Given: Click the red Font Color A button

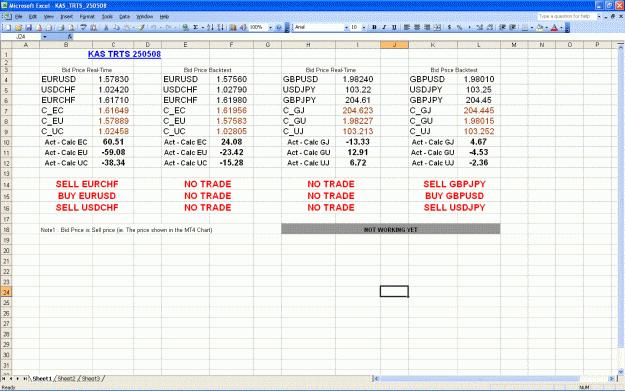Looking at the screenshot, I should (554, 27).
